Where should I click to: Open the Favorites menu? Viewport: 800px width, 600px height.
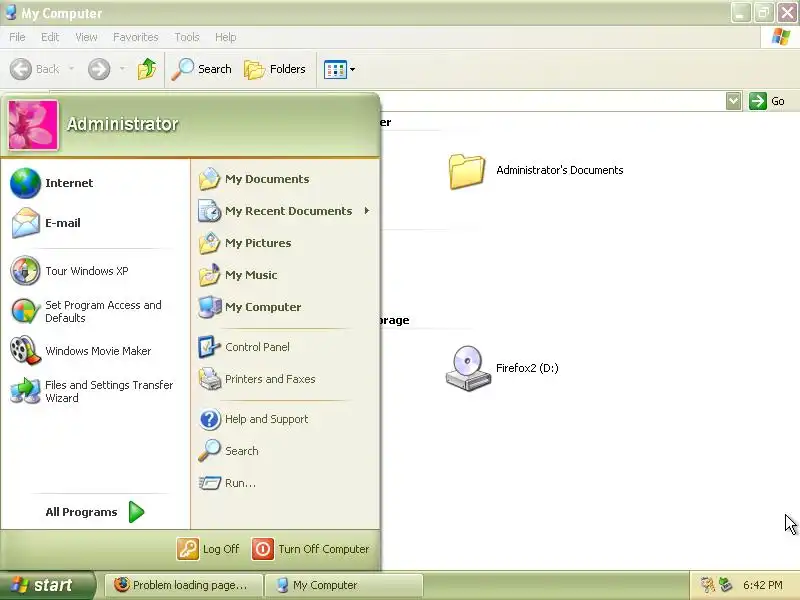136,37
